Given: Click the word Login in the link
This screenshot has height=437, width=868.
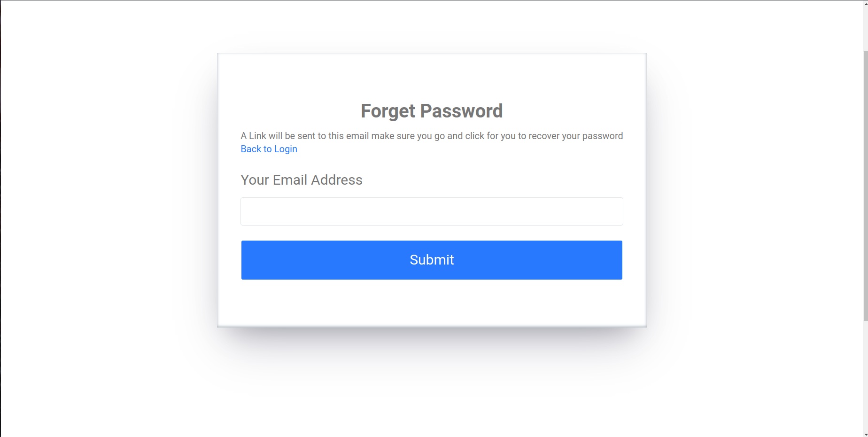Looking at the screenshot, I should 286,149.
